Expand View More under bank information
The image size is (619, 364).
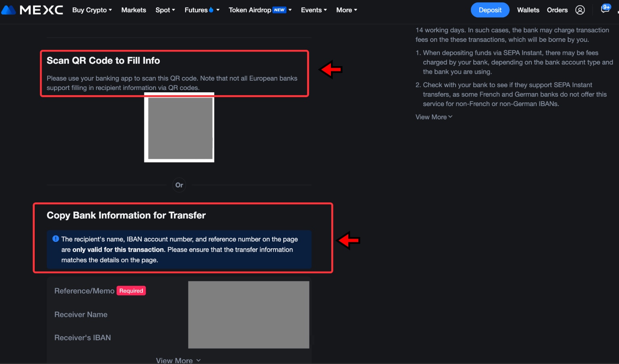coord(178,360)
